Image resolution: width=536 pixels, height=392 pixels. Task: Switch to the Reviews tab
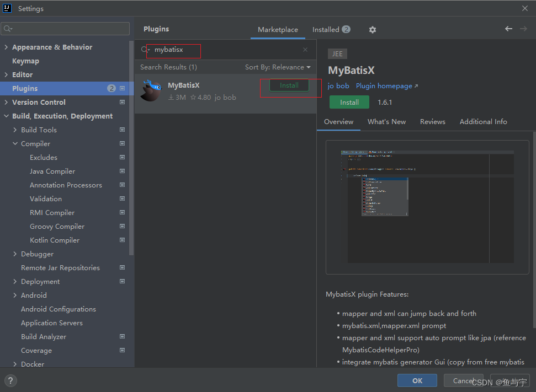[x=432, y=121]
